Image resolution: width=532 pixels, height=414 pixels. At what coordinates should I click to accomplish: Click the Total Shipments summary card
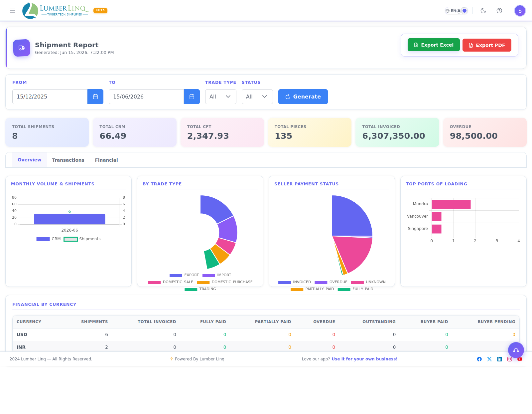(47, 132)
